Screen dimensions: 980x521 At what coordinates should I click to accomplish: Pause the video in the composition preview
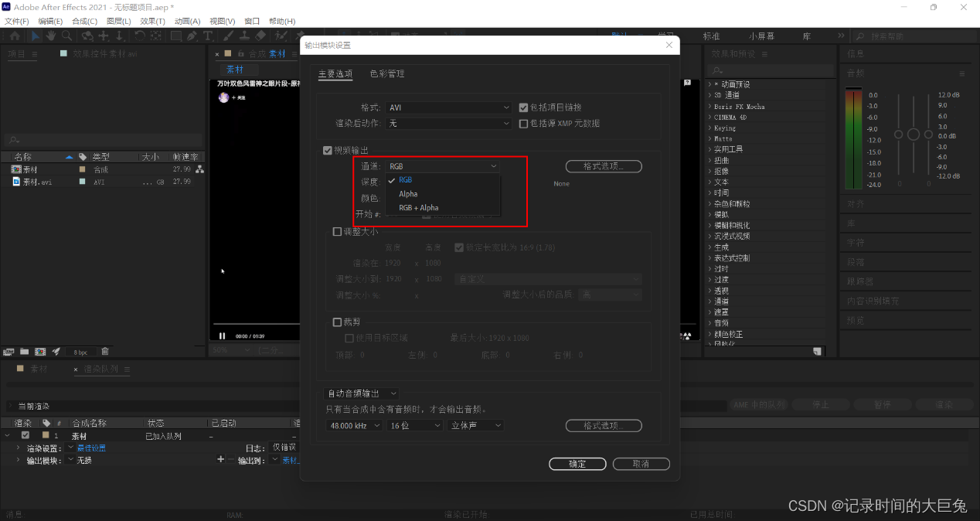pos(223,335)
